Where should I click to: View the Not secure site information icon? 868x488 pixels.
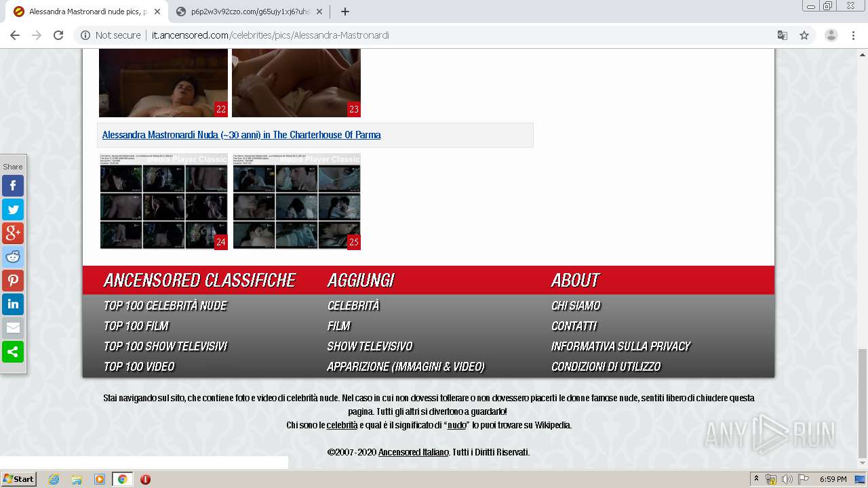(85, 35)
